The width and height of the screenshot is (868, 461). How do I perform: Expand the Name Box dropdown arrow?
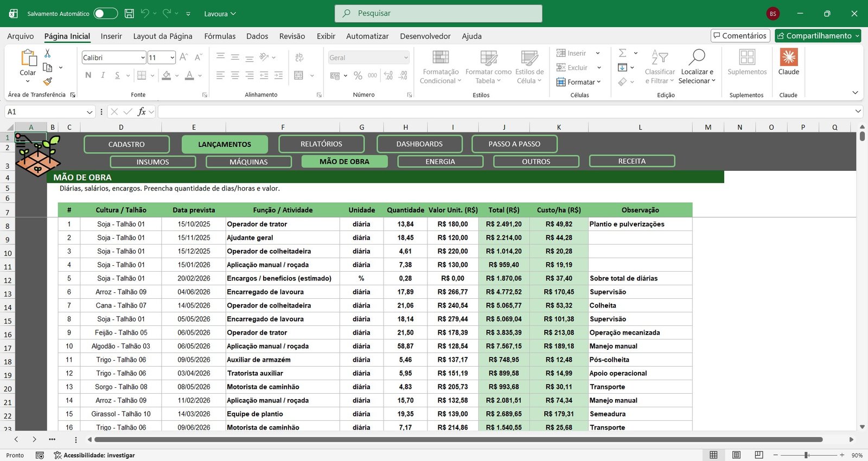(90, 112)
